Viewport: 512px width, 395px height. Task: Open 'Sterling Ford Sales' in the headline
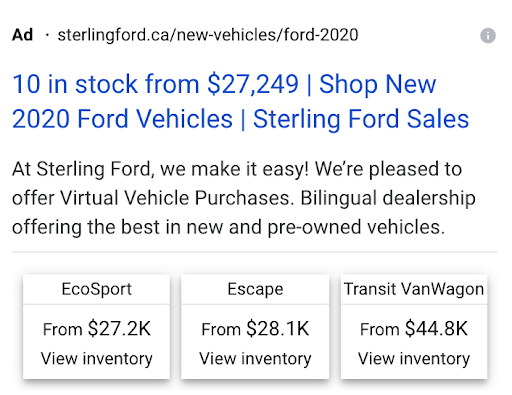361,119
